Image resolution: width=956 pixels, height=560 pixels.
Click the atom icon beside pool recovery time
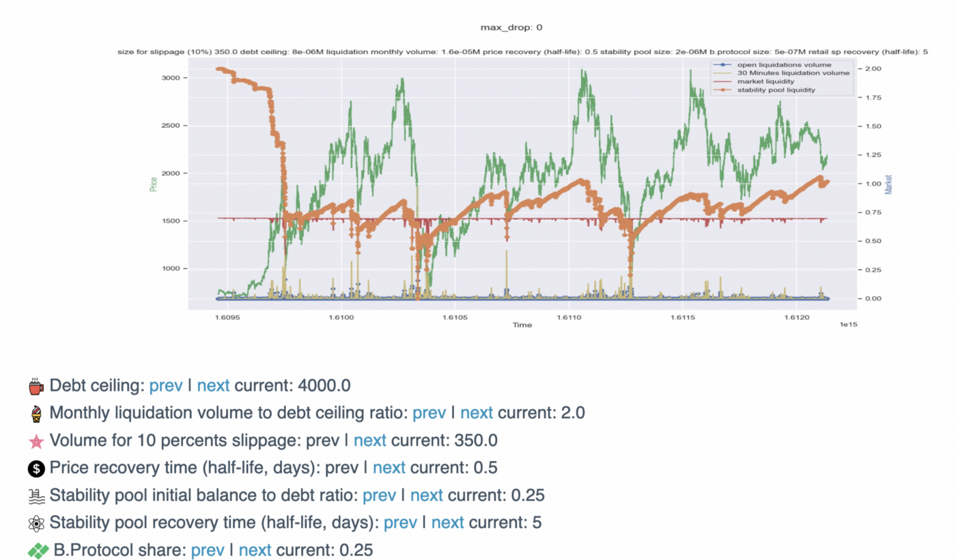36,522
